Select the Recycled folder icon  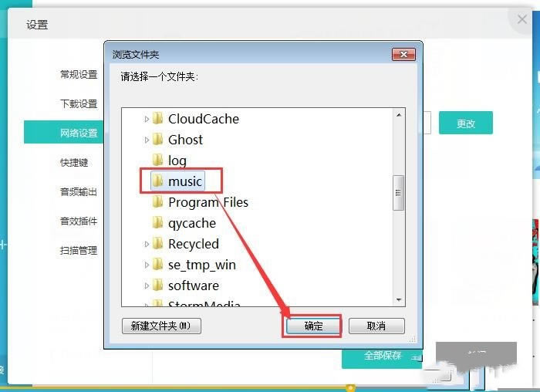[x=158, y=244]
